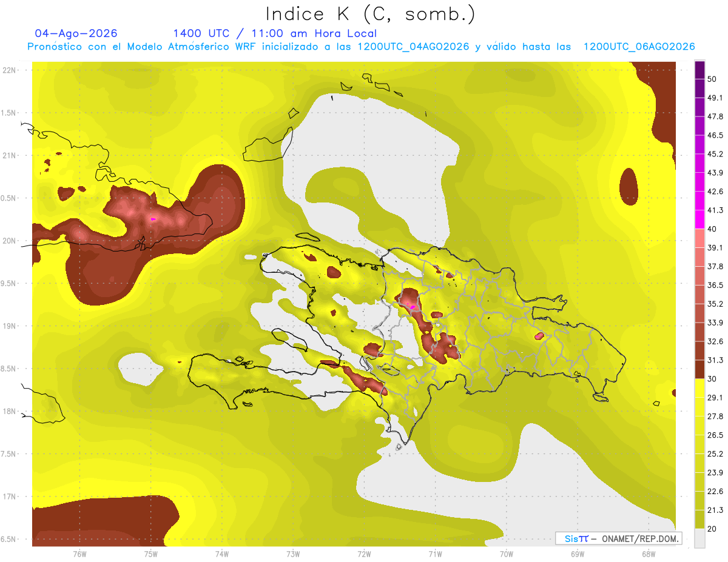Click the '69W' longitude label
728x562 pixels.
(x=577, y=554)
